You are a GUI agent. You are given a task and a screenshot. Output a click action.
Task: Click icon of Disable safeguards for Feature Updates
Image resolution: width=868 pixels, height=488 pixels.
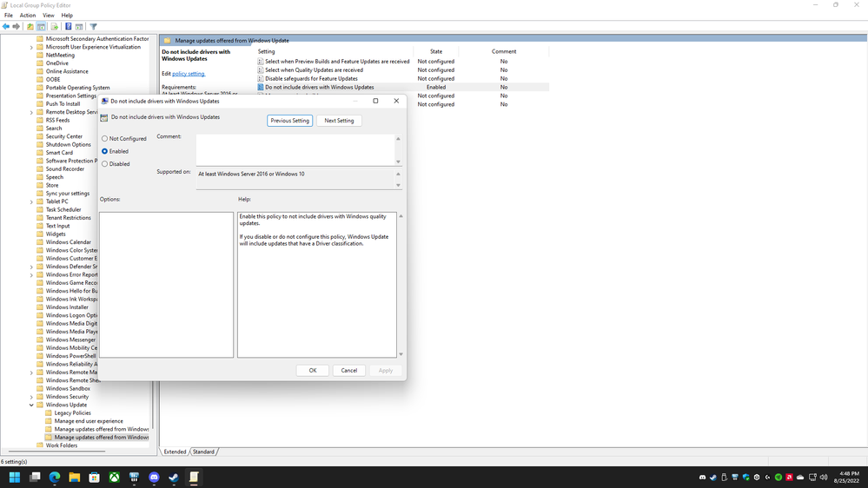[260, 78]
